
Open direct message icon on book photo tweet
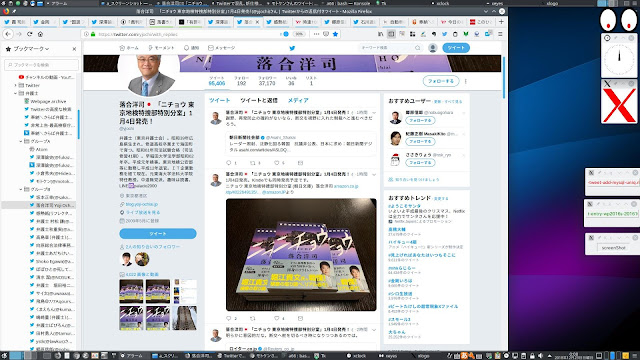click(x=300, y=318)
